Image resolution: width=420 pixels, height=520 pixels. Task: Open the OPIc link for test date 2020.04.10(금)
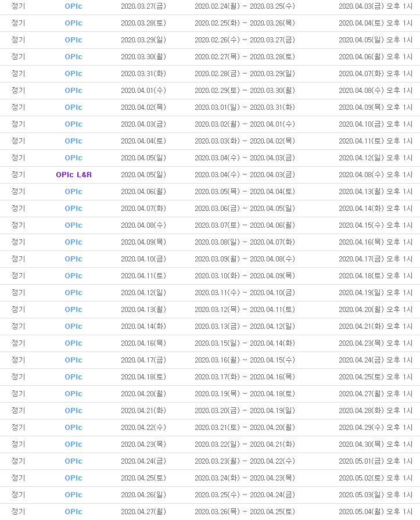(73, 259)
